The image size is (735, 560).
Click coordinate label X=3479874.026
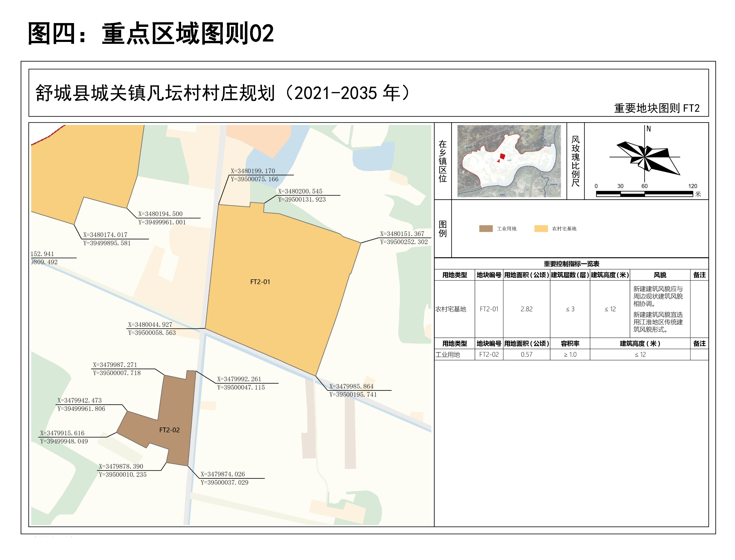[x=223, y=474]
